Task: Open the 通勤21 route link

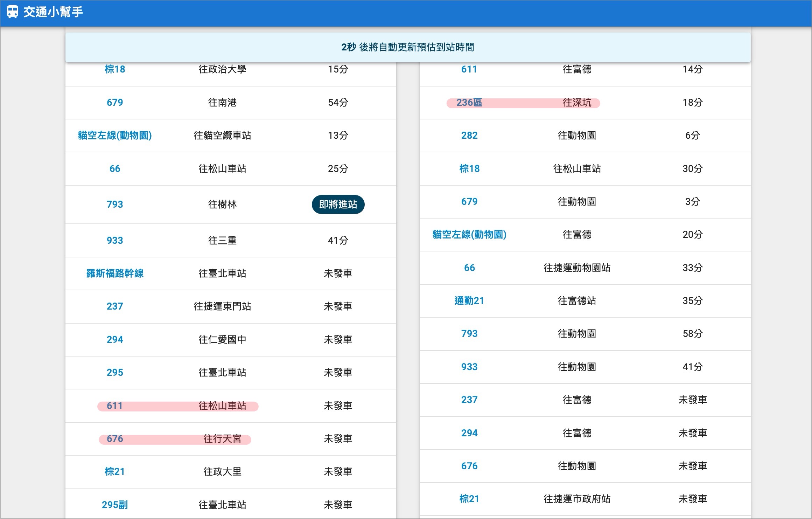Action: (469, 301)
